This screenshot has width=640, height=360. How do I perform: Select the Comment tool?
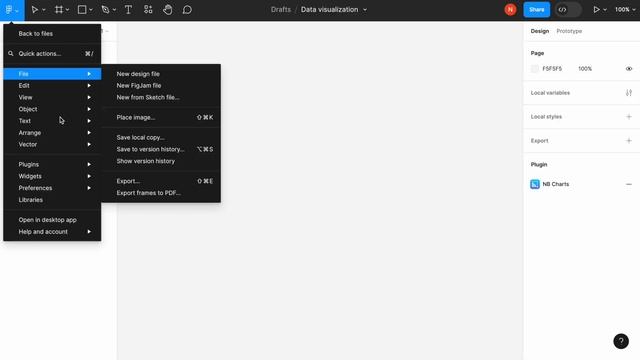coord(187,9)
